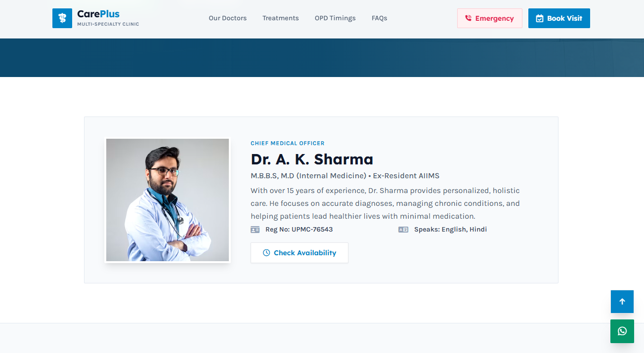
Task: Click the languages icon beside Speaks
Action: [x=403, y=230]
